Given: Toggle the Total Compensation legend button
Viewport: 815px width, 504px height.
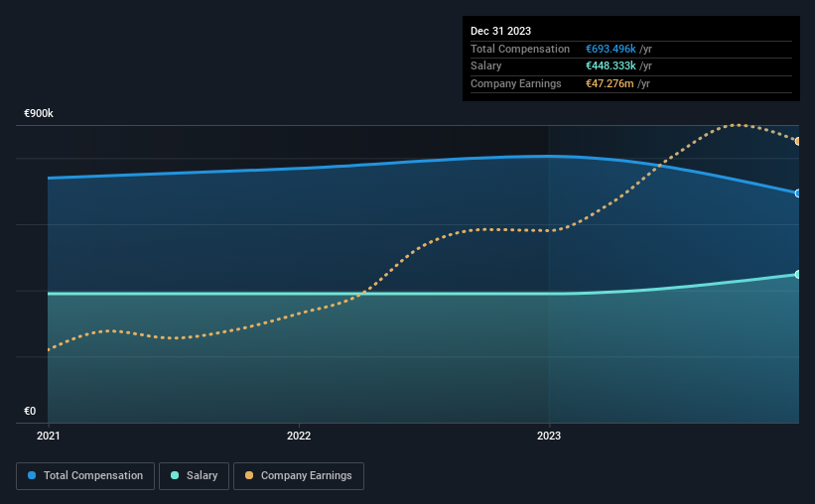Looking at the screenshot, I should [x=85, y=476].
